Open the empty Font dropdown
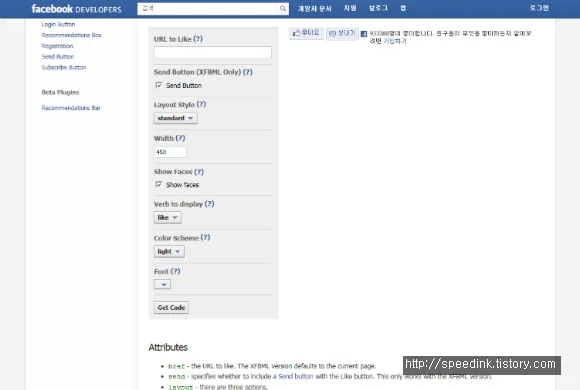This screenshot has height=390, width=580. point(162,284)
